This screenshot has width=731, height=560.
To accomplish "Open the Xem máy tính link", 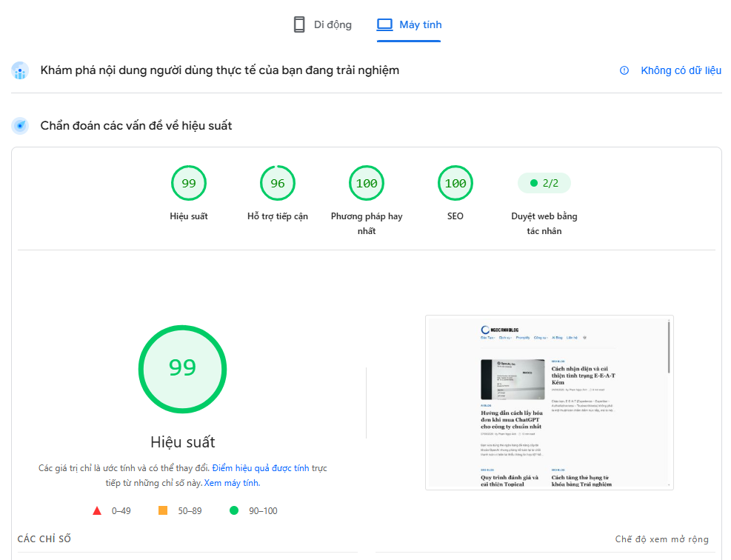I will click(232, 483).
